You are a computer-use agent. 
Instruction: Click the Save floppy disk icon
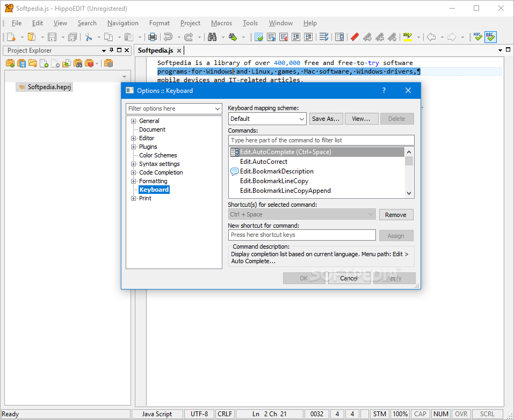[52, 37]
